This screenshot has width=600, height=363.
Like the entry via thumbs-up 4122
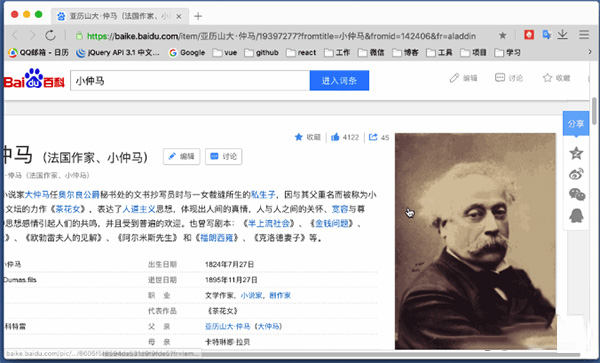[345, 137]
